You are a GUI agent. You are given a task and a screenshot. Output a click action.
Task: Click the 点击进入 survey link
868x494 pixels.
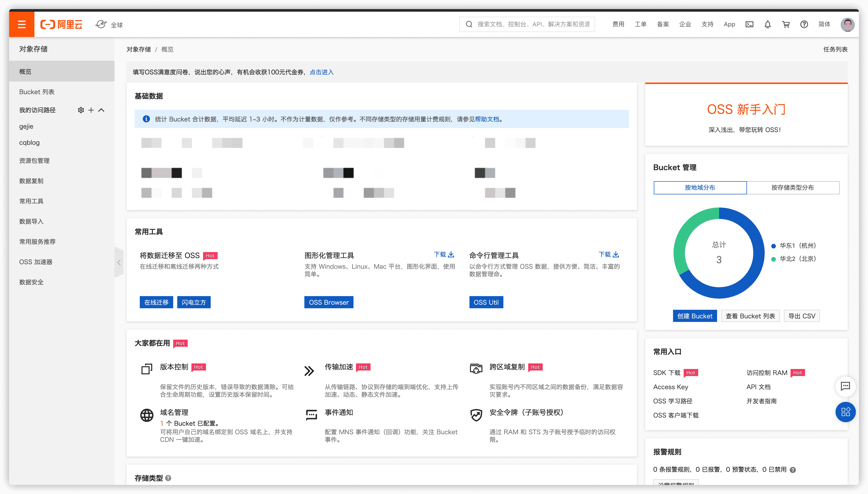pyautogui.click(x=322, y=72)
